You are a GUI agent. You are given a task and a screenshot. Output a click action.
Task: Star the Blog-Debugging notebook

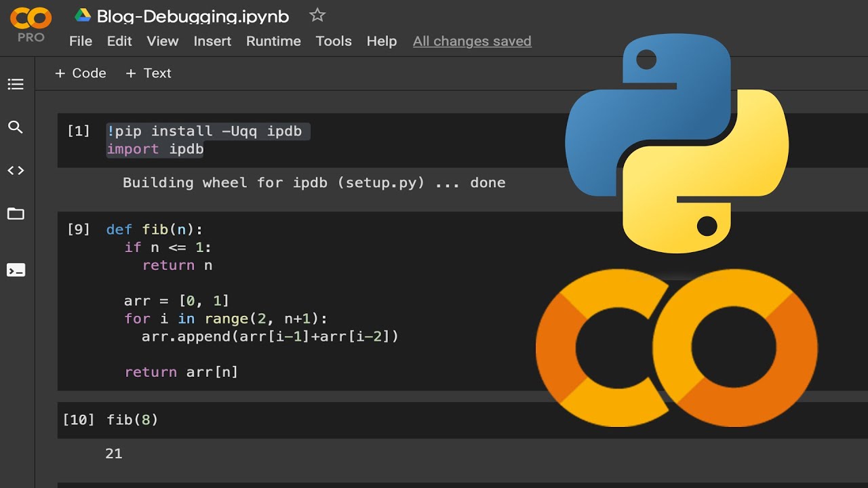[x=317, y=15]
